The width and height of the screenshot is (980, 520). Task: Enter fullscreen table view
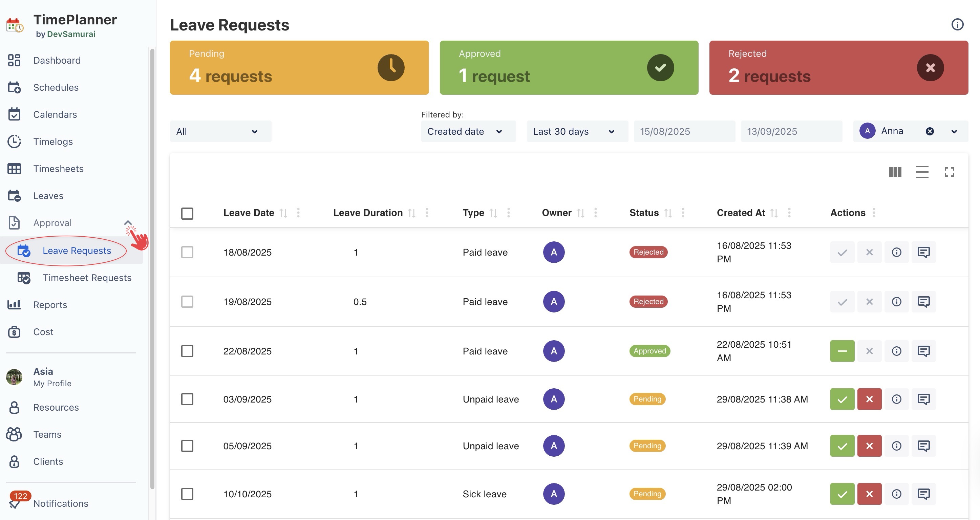point(949,172)
